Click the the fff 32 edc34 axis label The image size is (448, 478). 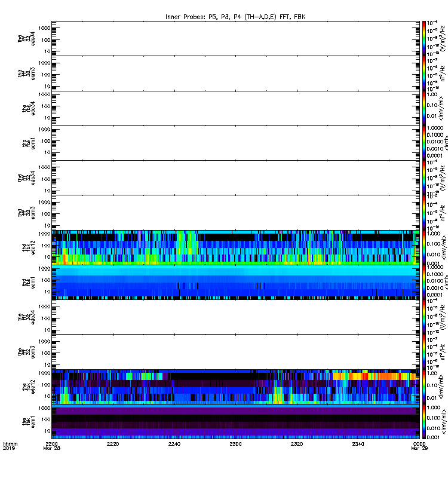[26, 317]
